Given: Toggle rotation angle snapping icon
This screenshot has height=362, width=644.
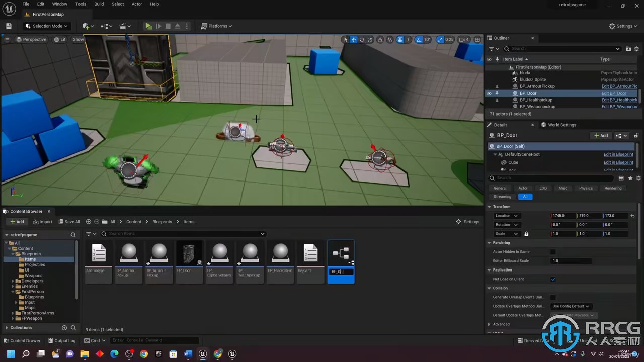Looking at the screenshot, I should pos(419,40).
